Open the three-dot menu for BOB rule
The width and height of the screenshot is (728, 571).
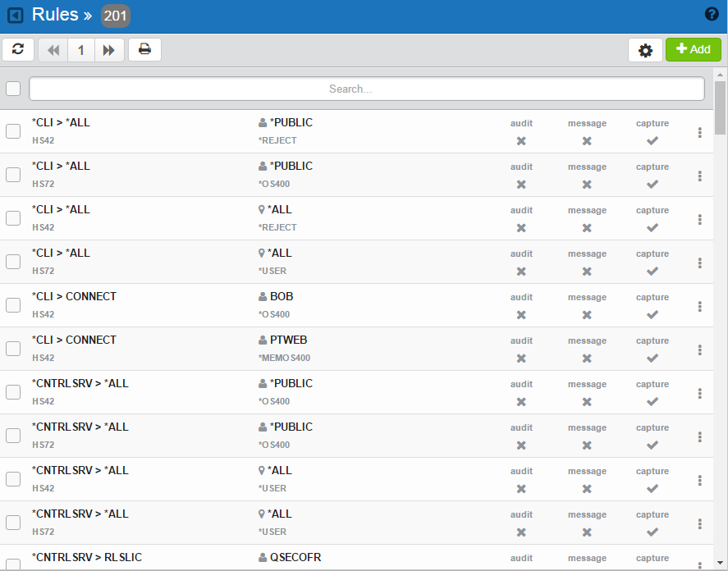699,306
